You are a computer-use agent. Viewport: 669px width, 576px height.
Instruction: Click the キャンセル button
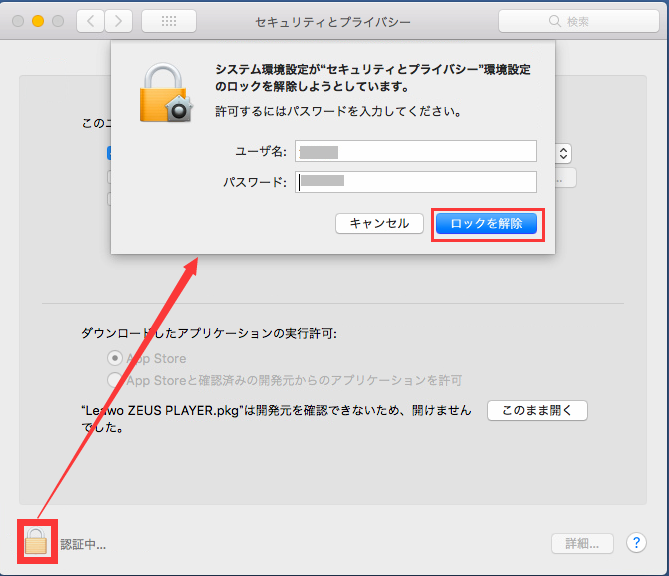379,224
